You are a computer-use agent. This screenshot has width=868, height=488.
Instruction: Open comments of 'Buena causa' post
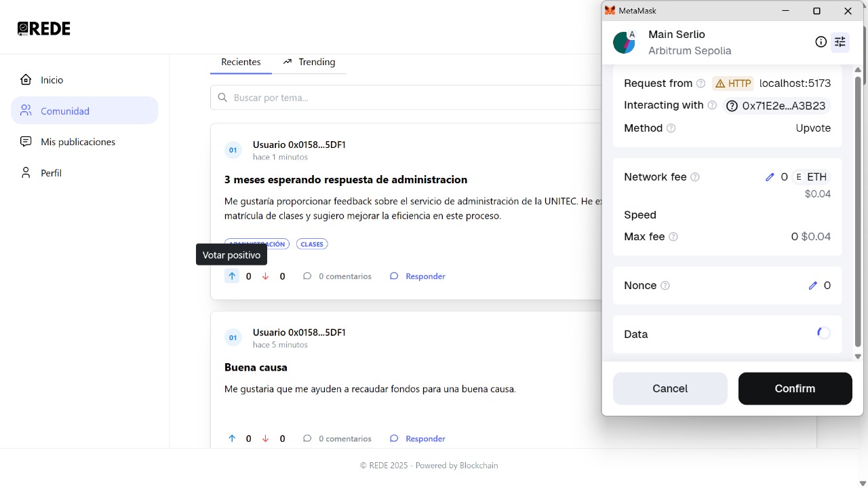(x=337, y=438)
